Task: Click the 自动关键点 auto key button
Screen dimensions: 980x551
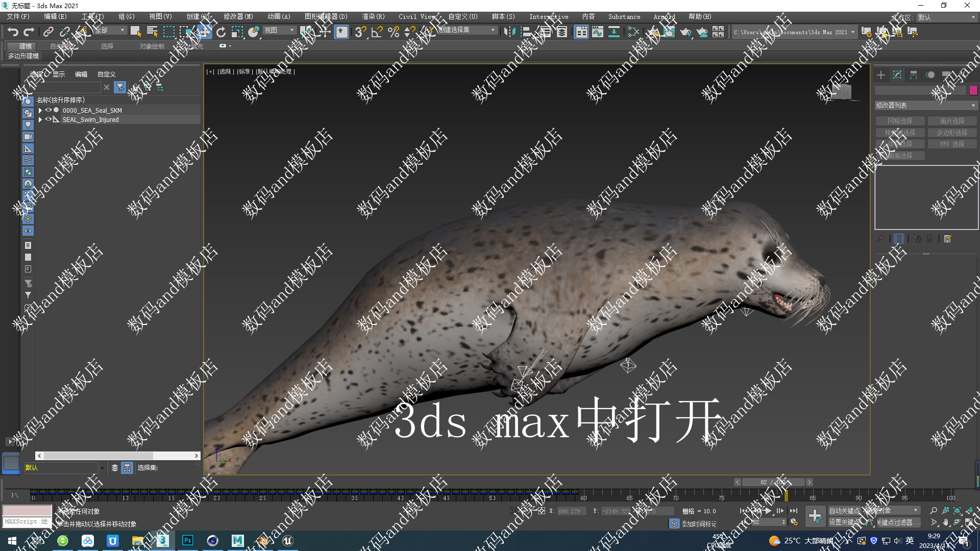Action: pyautogui.click(x=844, y=511)
